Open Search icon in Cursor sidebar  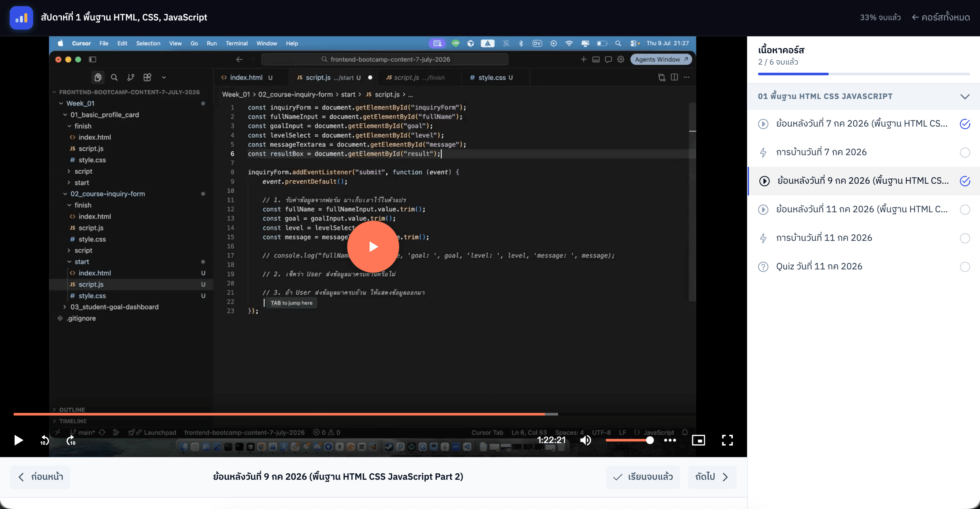(114, 77)
